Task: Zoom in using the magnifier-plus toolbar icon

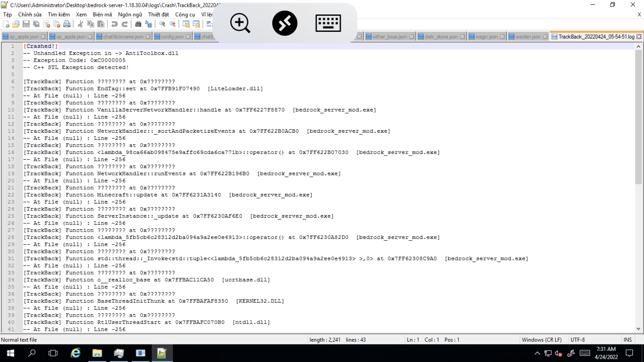Action: tap(163, 25)
